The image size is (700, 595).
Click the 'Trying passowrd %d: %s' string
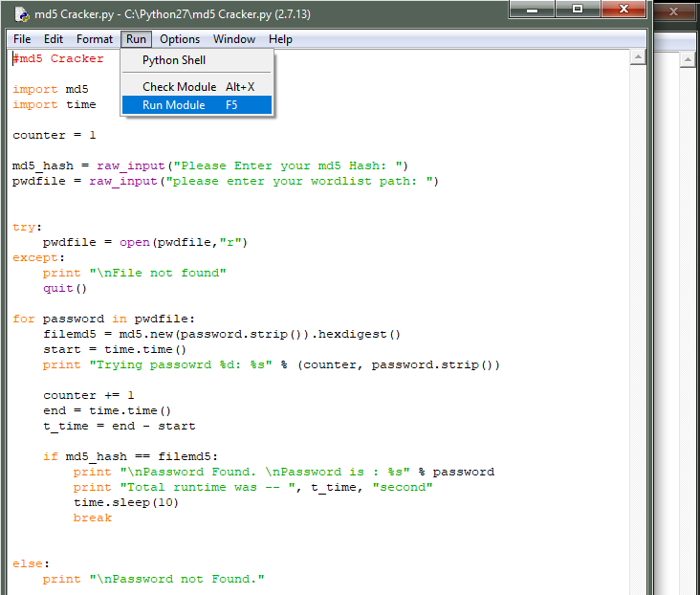tap(181, 365)
